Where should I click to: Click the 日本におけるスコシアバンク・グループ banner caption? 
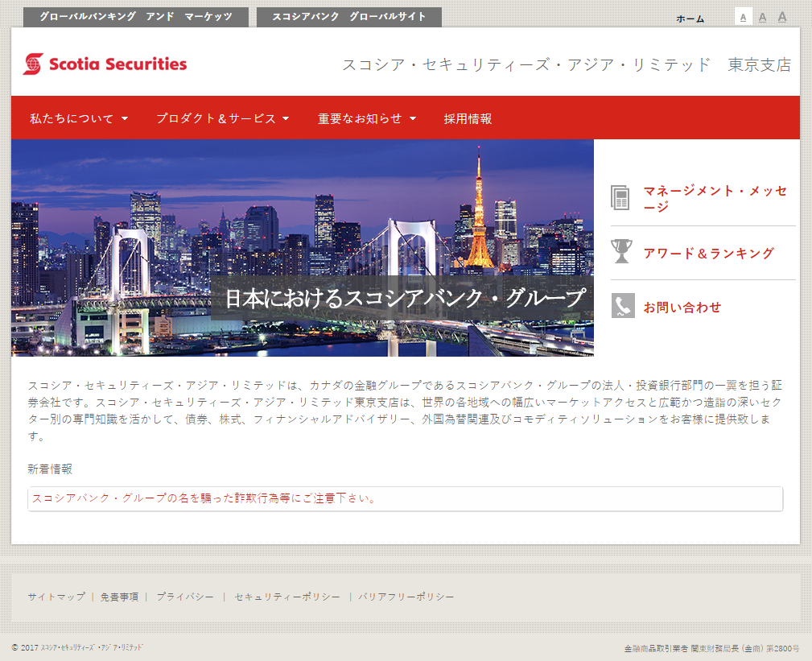tap(406, 299)
